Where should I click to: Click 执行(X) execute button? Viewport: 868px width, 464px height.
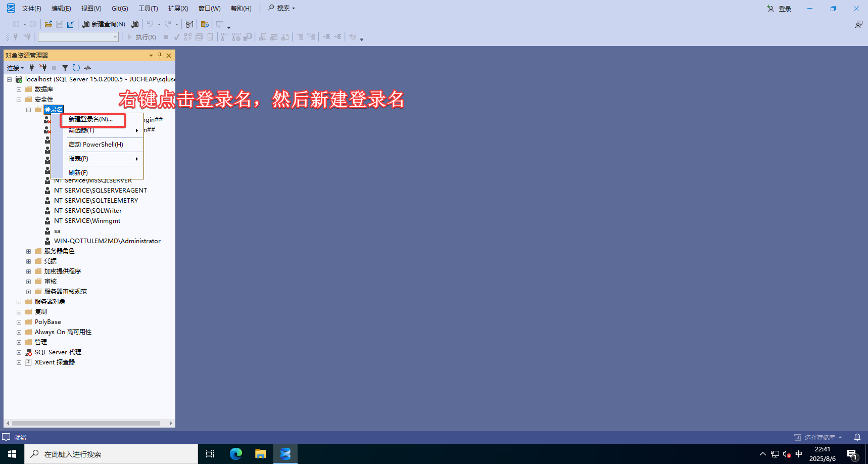141,37
